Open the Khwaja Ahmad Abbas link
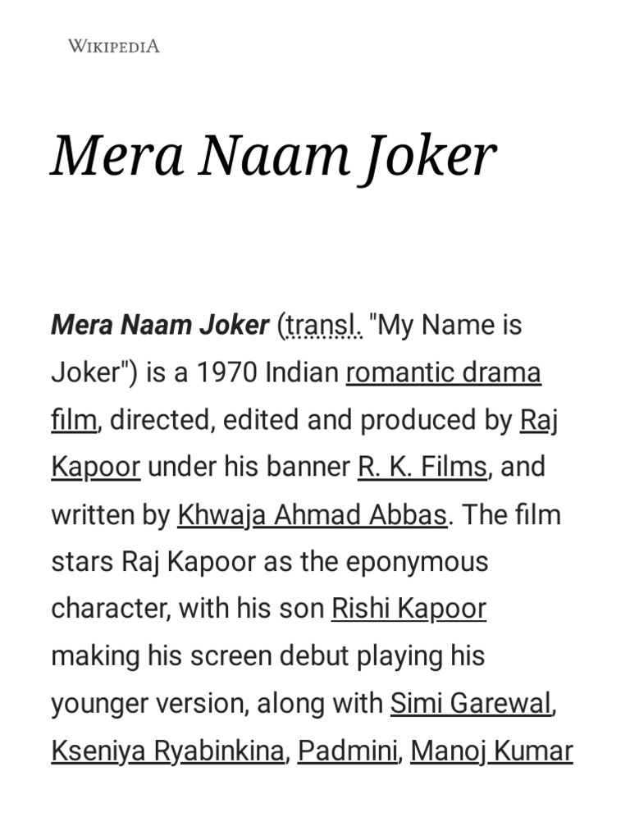Viewport: 630px width, 840px height. click(x=313, y=514)
